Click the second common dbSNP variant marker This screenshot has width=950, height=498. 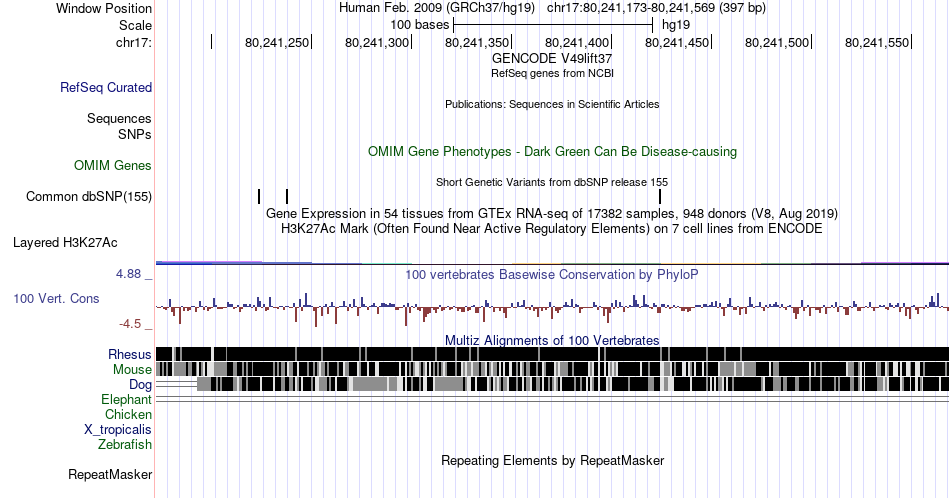click(287, 196)
